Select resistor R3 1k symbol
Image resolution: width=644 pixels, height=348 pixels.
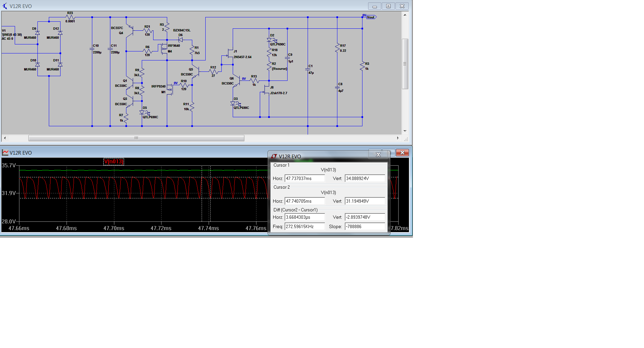pos(362,66)
